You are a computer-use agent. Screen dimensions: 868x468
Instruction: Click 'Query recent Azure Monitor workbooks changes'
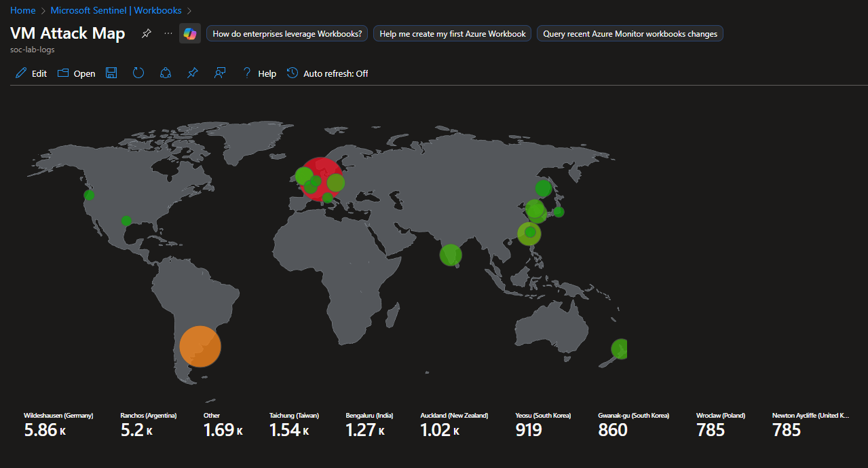point(630,34)
